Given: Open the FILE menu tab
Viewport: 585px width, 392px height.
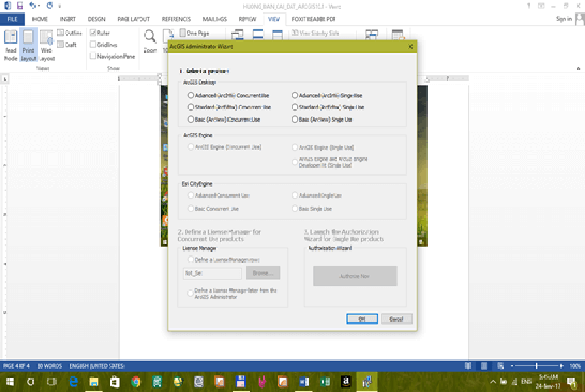Looking at the screenshot, I should (x=12, y=20).
